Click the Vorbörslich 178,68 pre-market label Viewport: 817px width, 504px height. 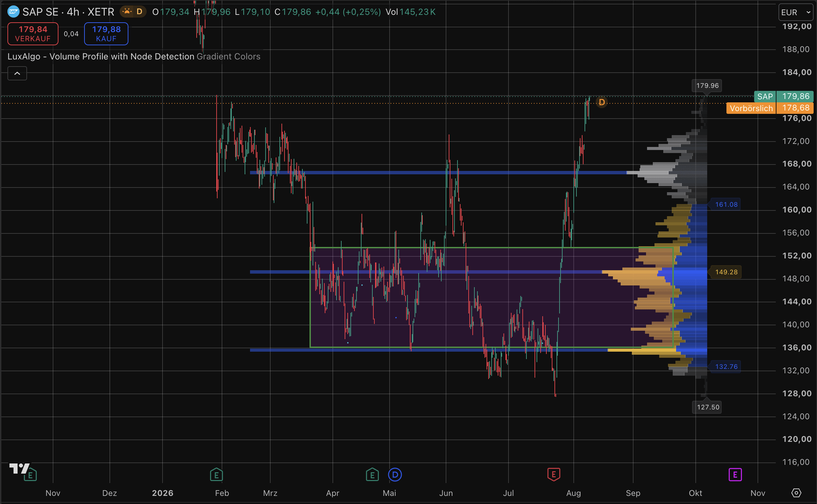click(x=770, y=108)
